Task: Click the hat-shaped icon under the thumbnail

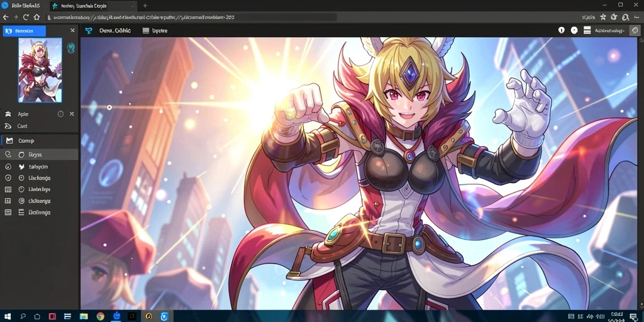Action: (8, 114)
